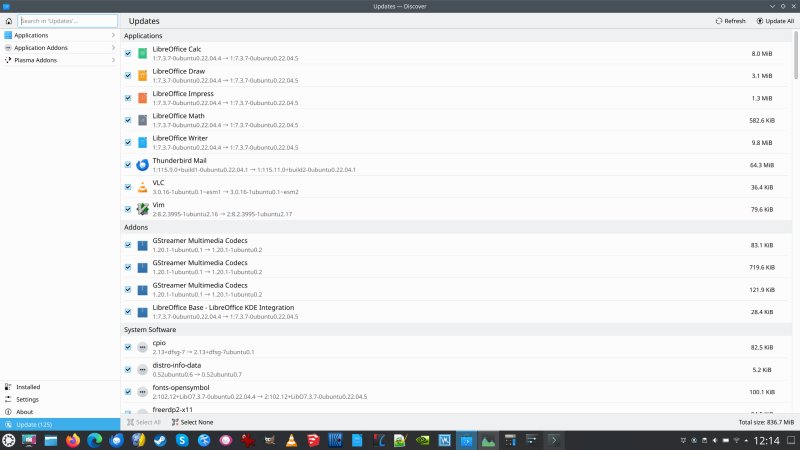Uncheck LibreOffice Base KDE Integration update
This screenshot has height=450, width=800.
[128, 312]
